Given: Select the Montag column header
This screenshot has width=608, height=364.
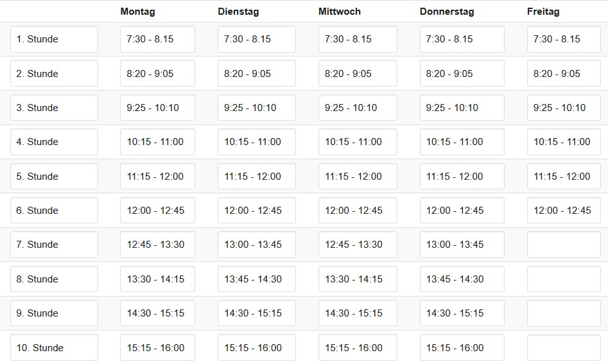Looking at the screenshot, I should [x=137, y=12].
